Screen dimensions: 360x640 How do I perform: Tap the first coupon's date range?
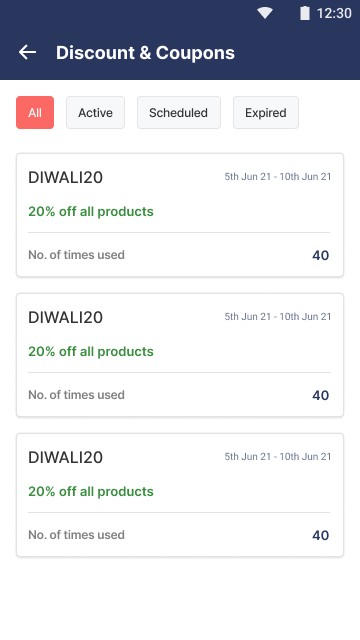coord(278,177)
